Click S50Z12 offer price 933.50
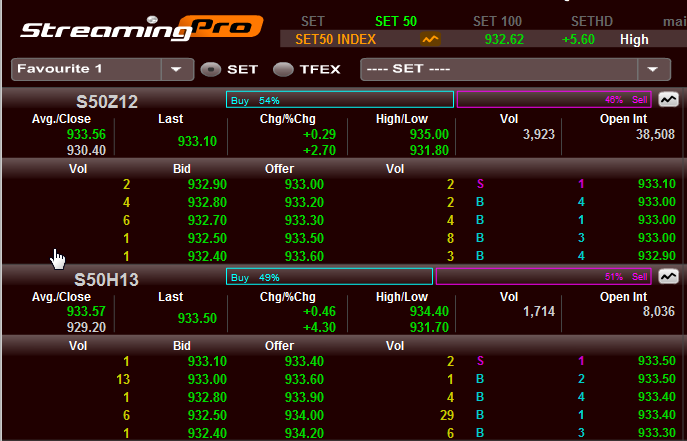The image size is (687, 441). tap(304, 238)
